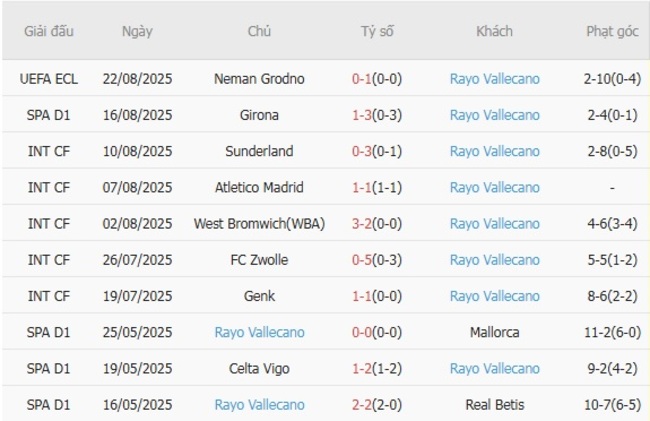Select Atletico Madrid team name
The width and height of the screenshot is (650, 421).
[x=259, y=187]
